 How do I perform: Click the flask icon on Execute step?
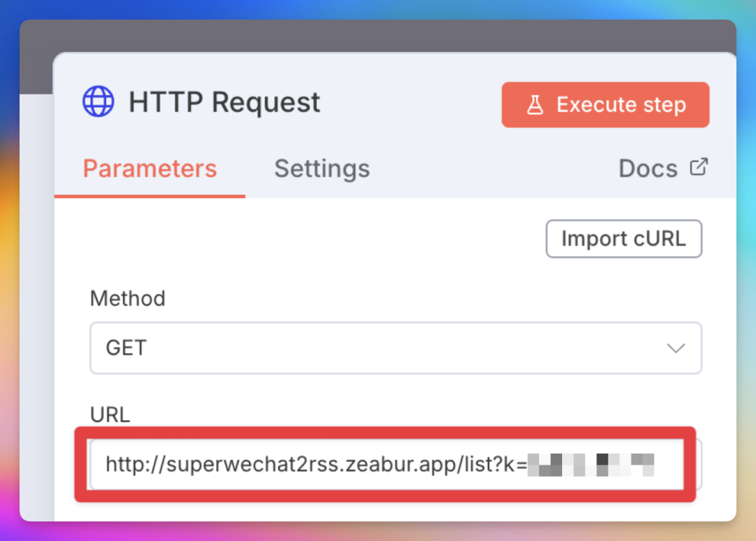(535, 105)
